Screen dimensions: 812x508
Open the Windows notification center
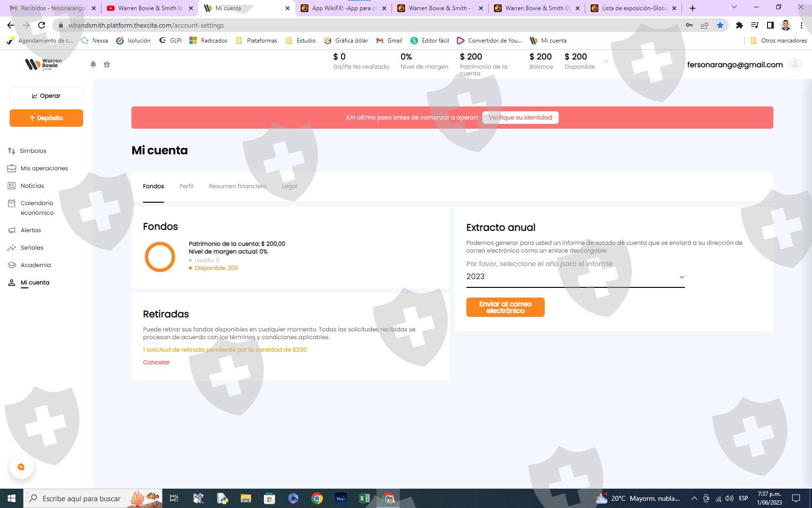coord(796,498)
